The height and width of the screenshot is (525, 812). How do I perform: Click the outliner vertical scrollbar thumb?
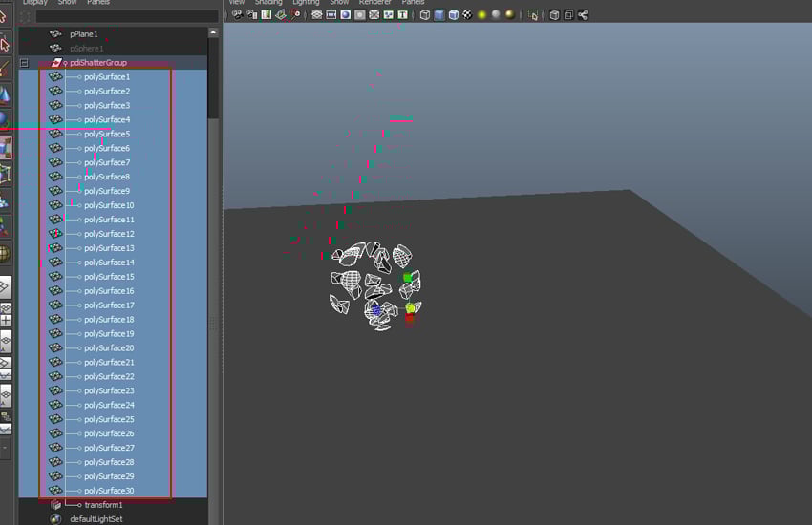tap(213, 78)
